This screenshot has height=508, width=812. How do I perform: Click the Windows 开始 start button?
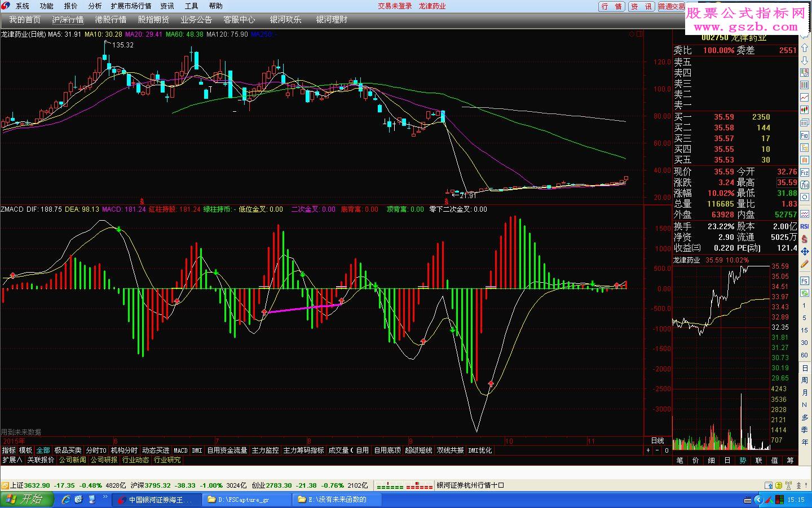coord(27,499)
